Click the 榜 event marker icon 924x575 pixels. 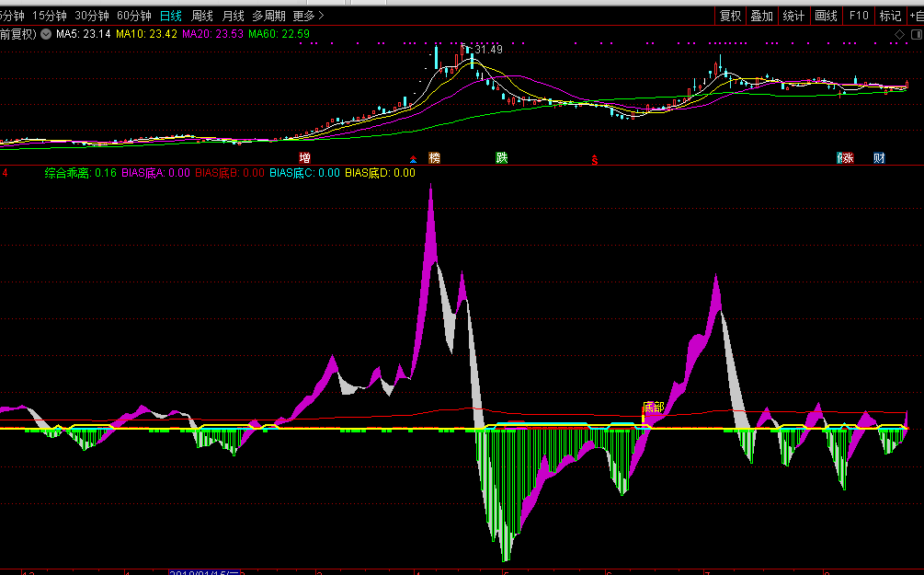coord(435,158)
